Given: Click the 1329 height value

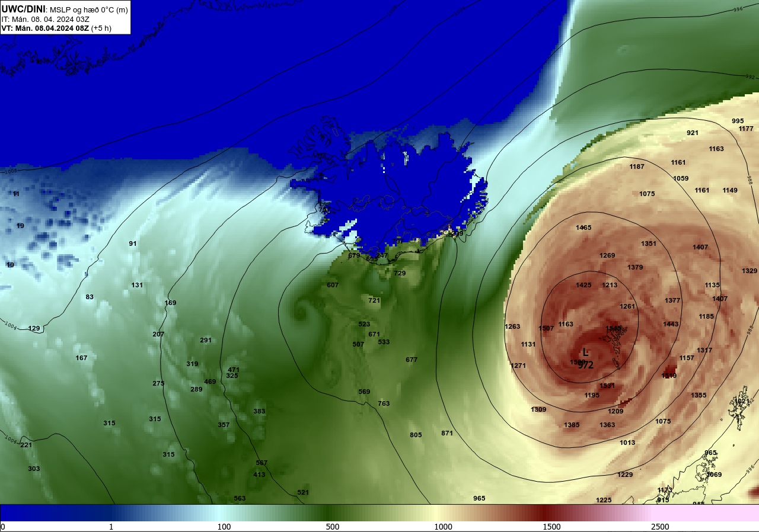Looking at the screenshot, I should click(x=750, y=271).
